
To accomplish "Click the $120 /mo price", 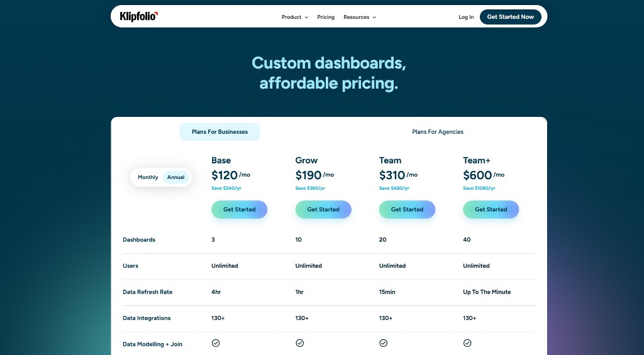I will coord(231,175).
